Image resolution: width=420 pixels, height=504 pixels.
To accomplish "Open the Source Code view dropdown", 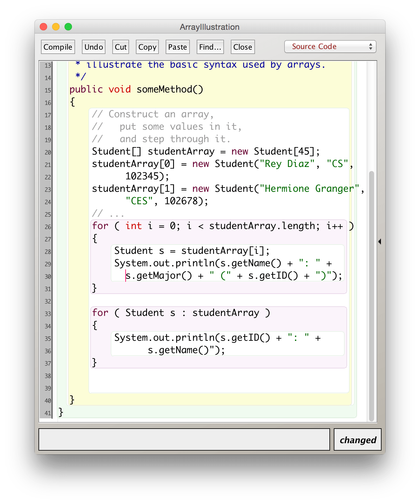I will point(330,47).
